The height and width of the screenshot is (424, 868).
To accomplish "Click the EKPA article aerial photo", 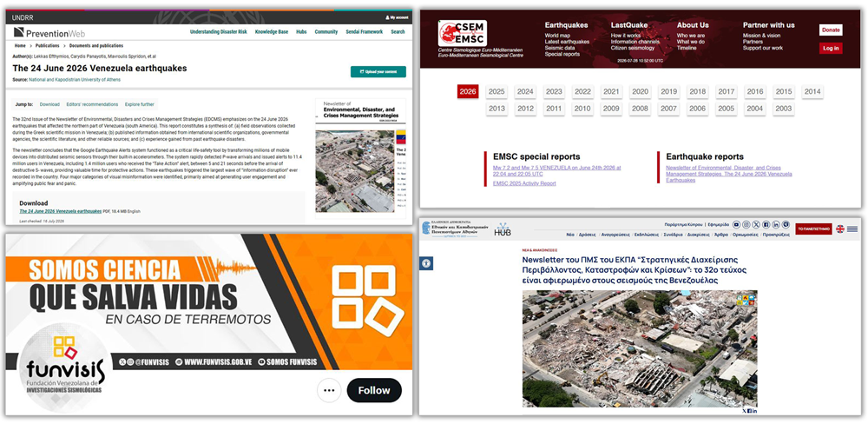I will [640, 348].
